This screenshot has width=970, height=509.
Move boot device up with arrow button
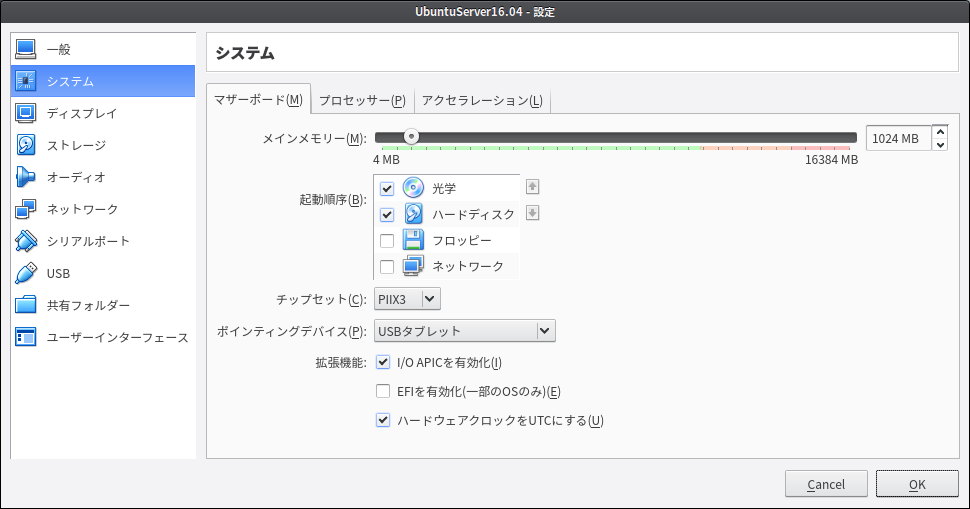(532, 187)
